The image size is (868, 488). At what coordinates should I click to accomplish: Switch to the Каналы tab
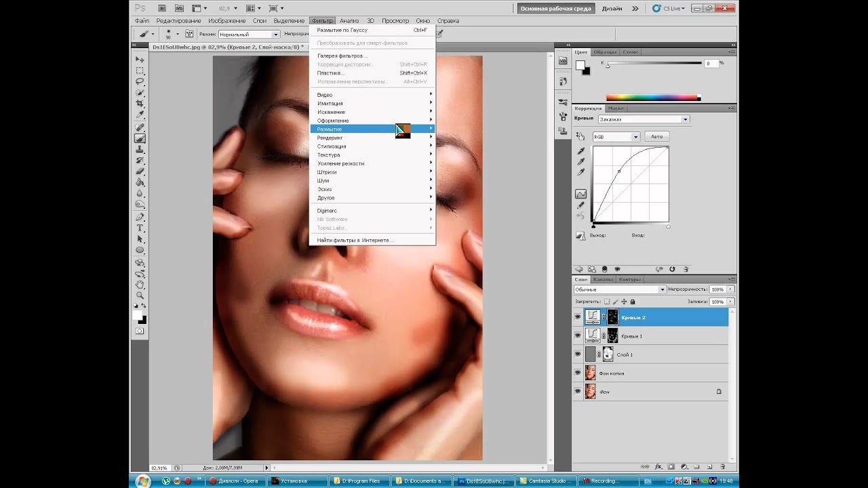[x=603, y=279]
